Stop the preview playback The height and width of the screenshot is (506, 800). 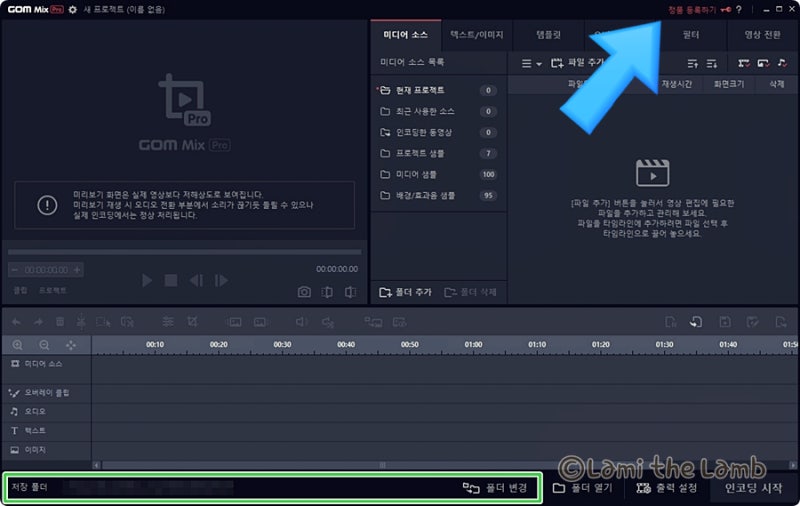coord(171,281)
